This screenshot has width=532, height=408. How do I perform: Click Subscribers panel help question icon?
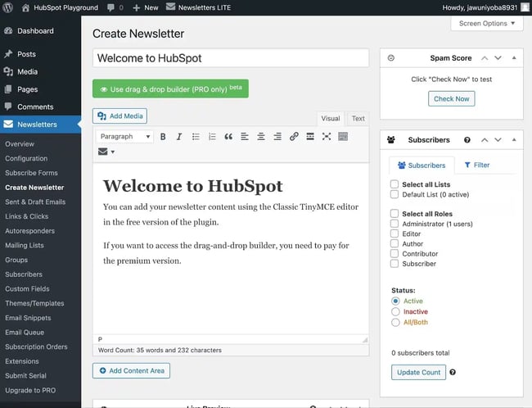tap(467, 140)
